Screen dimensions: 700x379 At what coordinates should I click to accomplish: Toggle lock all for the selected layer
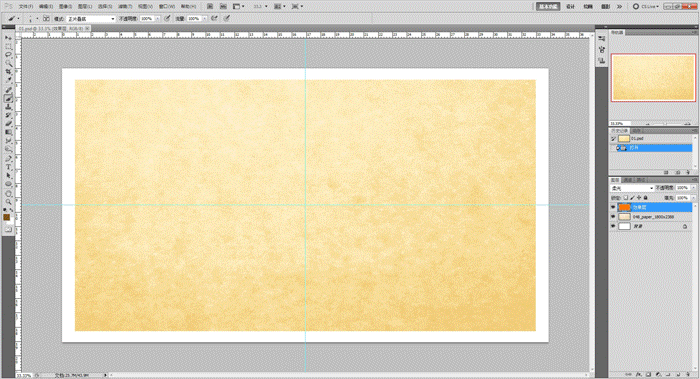[x=646, y=198]
